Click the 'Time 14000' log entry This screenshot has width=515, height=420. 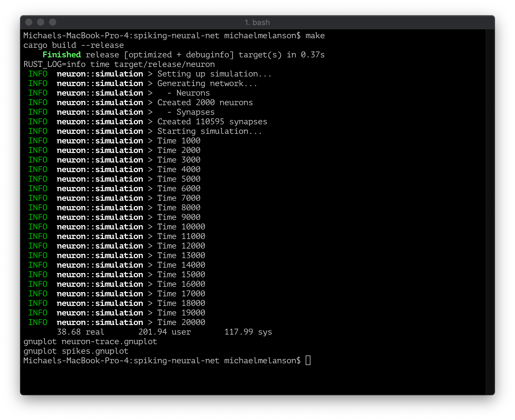181,265
